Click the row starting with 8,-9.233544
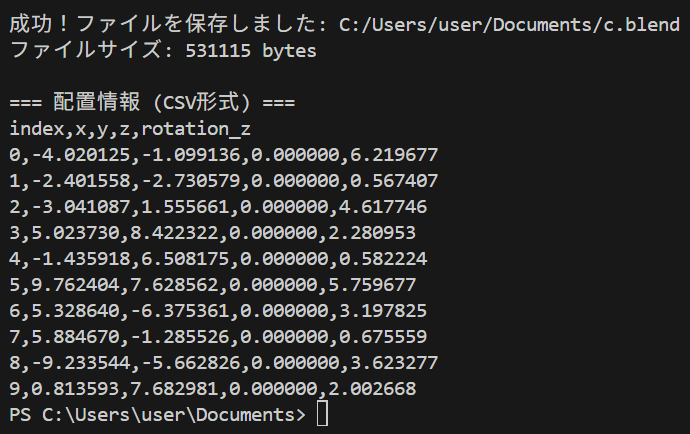Image resolution: width=690 pixels, height=434 pixels. coord(224,363)
